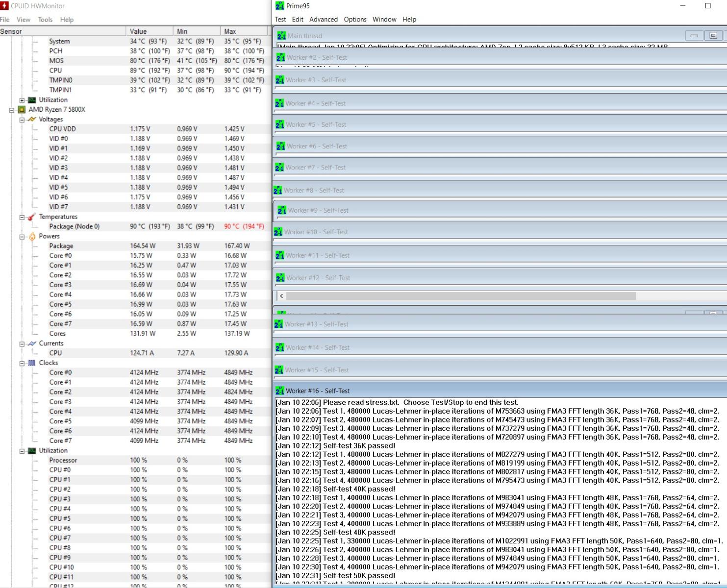The width and height of the screenshot is (727, 588).
Task: Select the Processor utilization row
Action: click(135, 460)
